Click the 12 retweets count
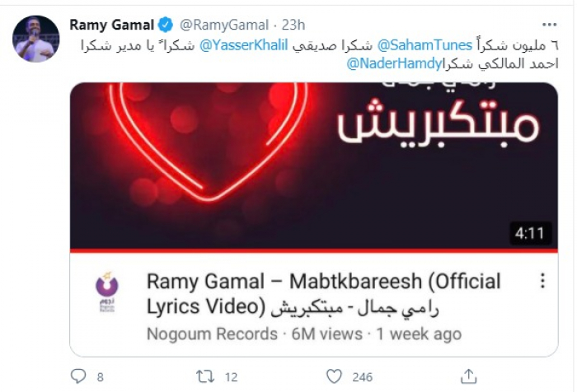Screen dimensions: 577x392 pyautogui.click(x=230, y=377)
